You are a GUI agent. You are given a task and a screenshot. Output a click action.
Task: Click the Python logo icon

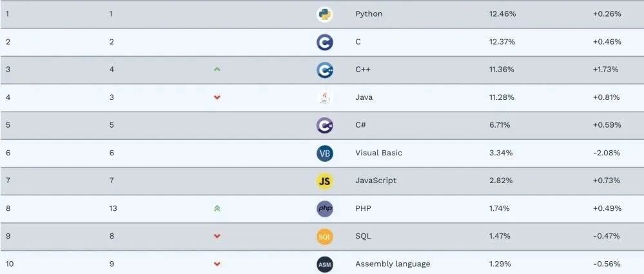(324, 14)
